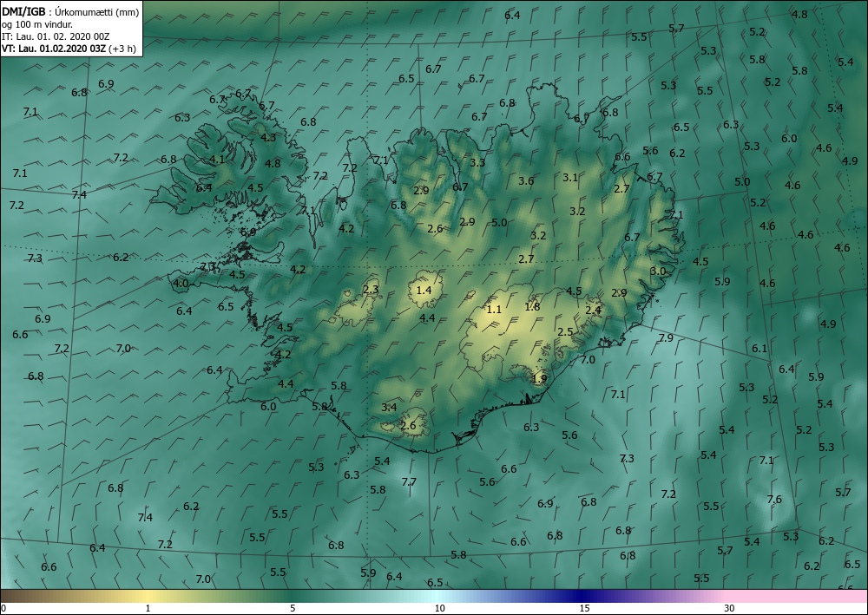This screenshot has height=615, width=868.
Task: Click the value 6.1 east of Iceland
Action: pyautogui.click(x=759, y=349)
